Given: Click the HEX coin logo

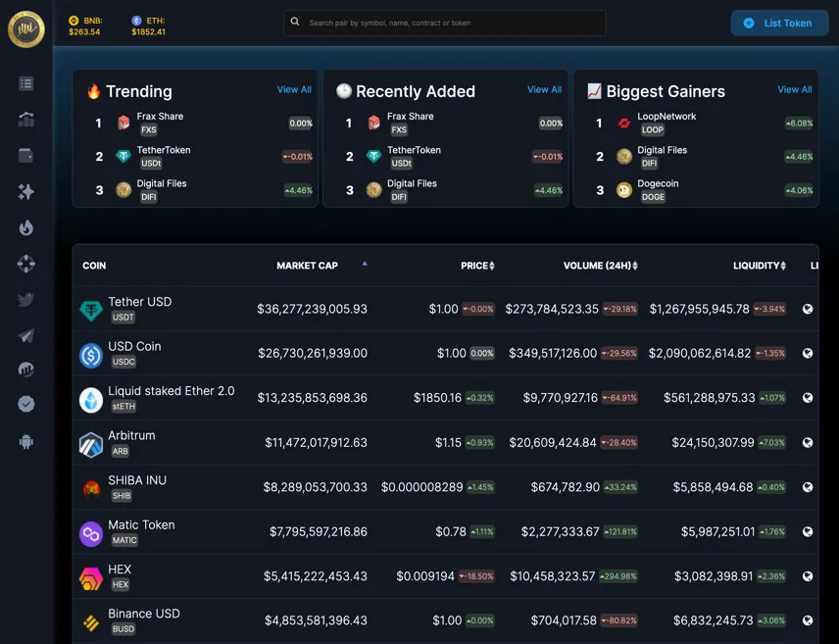Looking at the screenshot, I should click(x=91, y=578).
